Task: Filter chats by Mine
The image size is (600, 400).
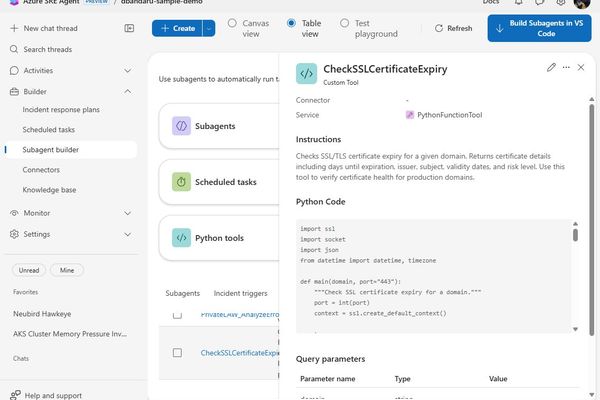Action: pos(67,270)
